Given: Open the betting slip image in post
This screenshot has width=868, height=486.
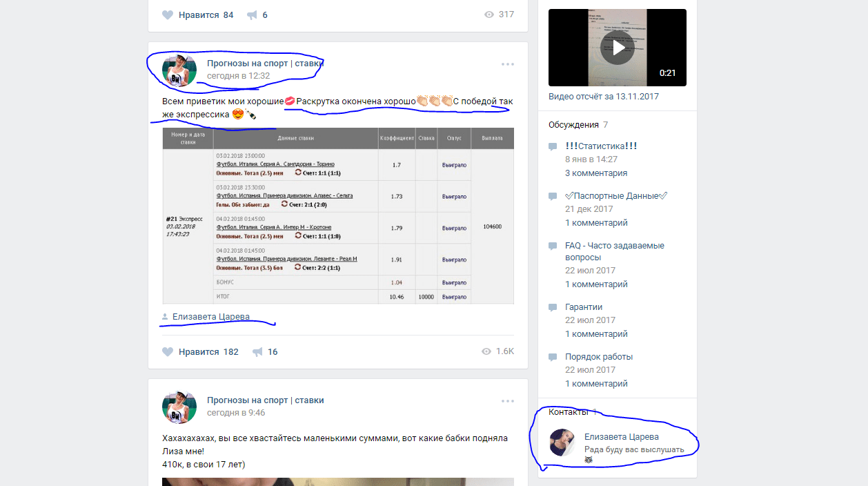Looking at the screenshot, I should pyautogui.click(x=338, y=215).
